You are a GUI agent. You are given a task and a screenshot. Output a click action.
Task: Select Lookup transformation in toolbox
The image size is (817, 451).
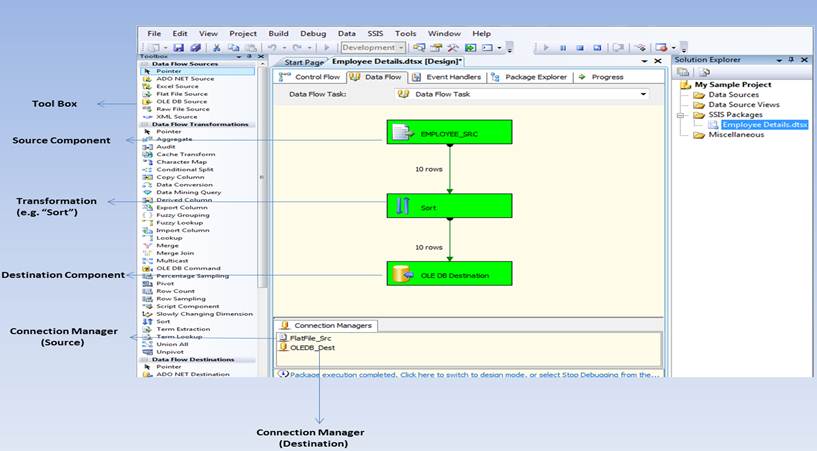(169, 237)
